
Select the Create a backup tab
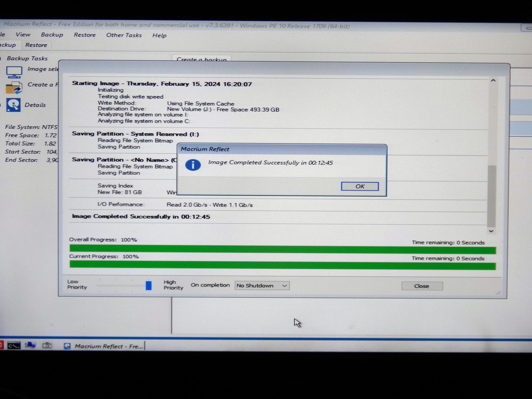click(202, 59)
